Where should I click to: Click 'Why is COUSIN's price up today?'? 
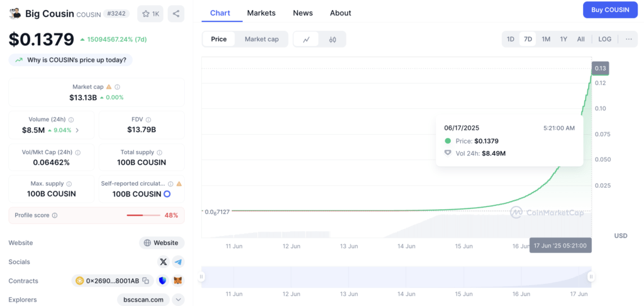[70, 60]
